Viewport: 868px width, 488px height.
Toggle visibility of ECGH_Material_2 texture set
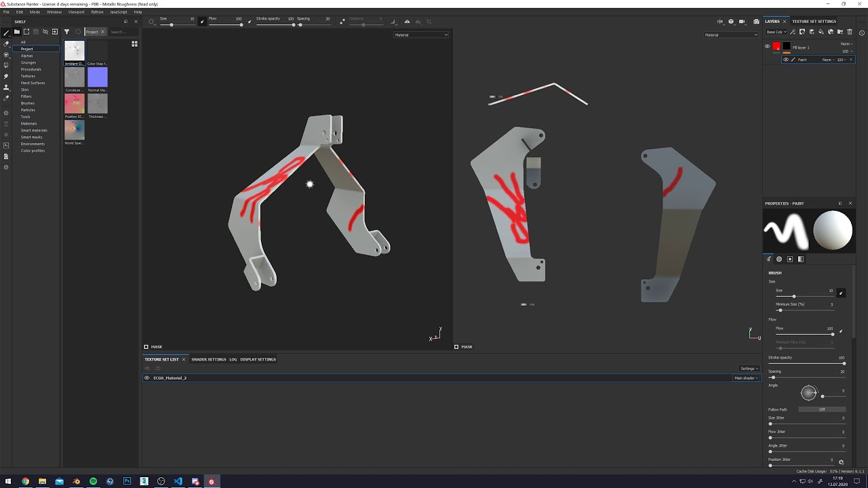click(146, 378)
